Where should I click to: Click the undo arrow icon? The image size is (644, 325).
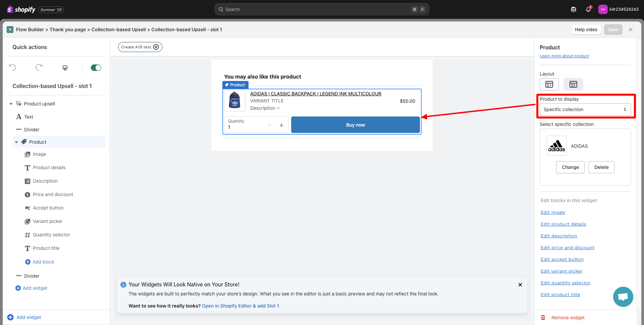[x=12, y=67]
